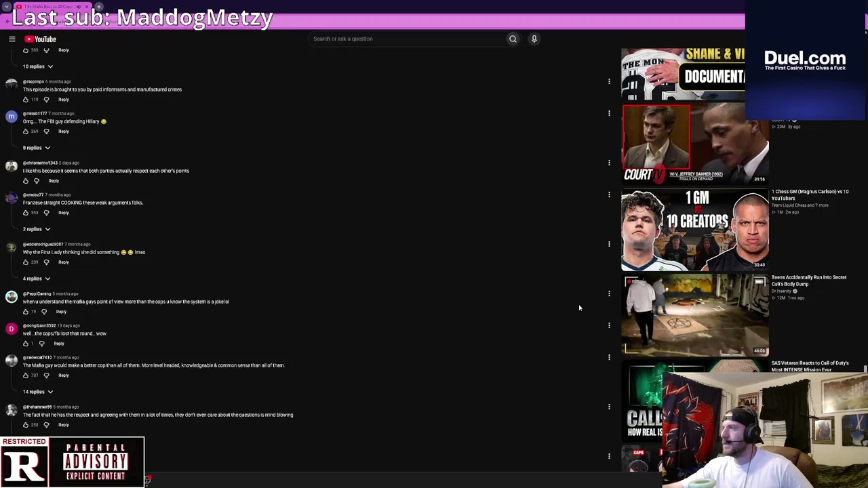Like the @PeppiGaming comment

point(26,312)
